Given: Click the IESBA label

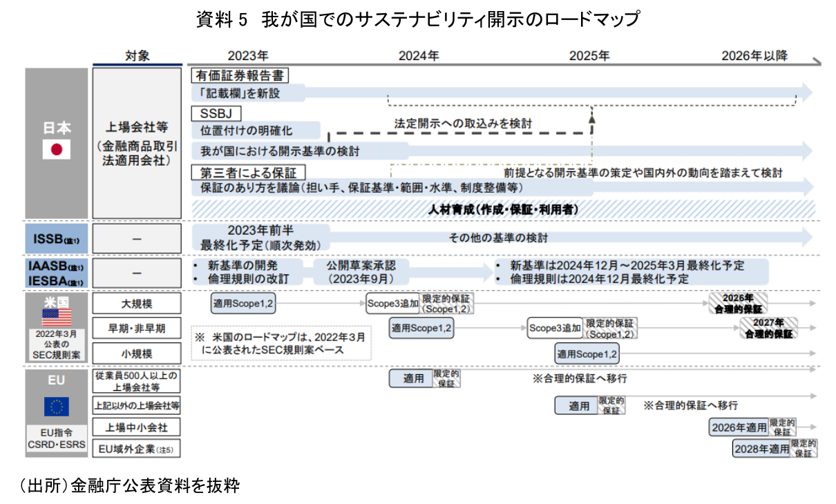Looking at the screenshot, I should point(55,281).
